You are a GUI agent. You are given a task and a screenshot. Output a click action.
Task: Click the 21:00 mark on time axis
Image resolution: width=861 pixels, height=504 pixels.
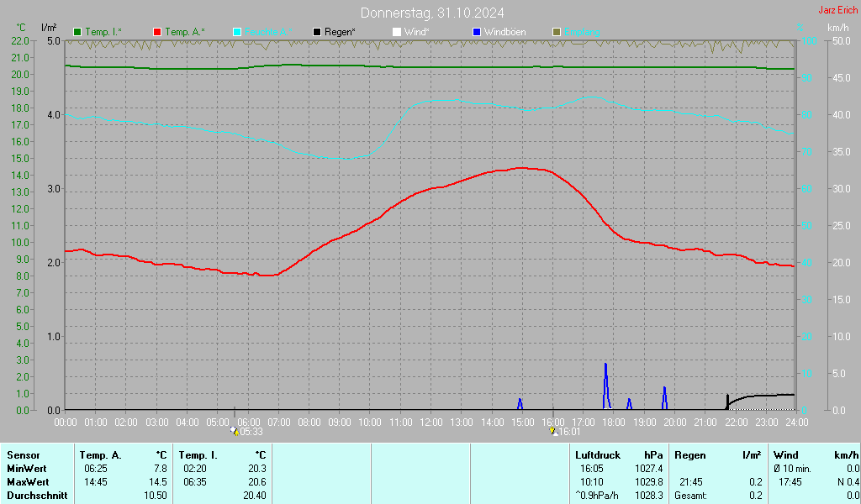[x=705, y=423]
